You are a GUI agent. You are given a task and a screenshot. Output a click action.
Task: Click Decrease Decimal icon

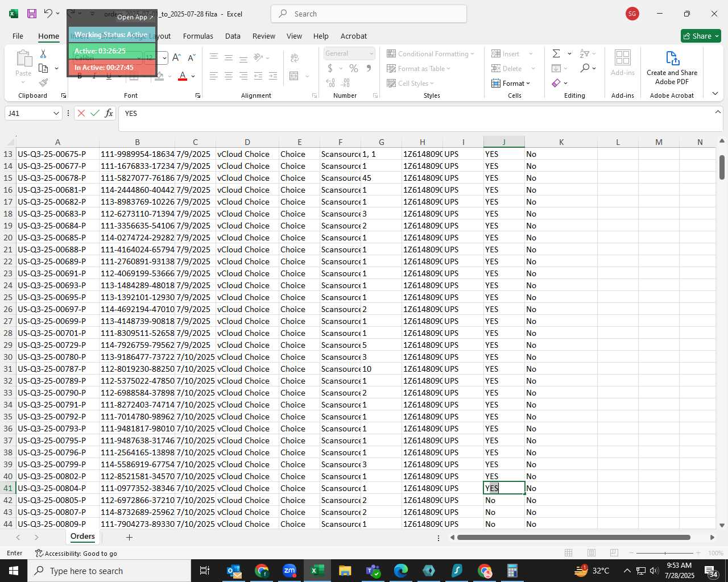tap(346, 83)
